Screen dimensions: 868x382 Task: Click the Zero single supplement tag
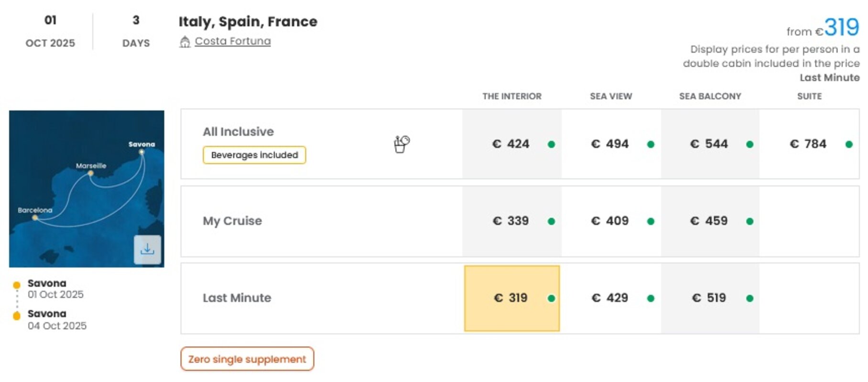pos(247,359)
